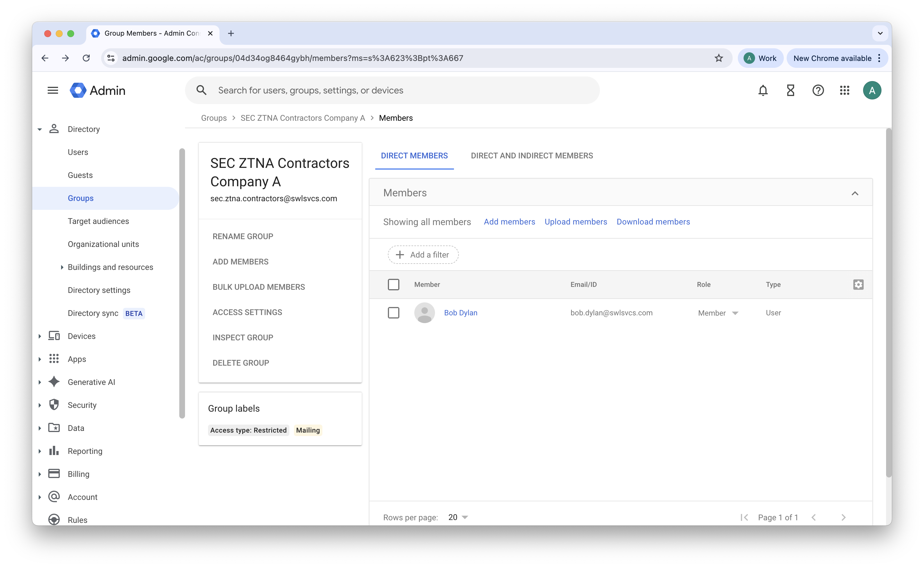924x568 pixels.
Task: Open the table column settings gear
Action: [x=858, y=285]
